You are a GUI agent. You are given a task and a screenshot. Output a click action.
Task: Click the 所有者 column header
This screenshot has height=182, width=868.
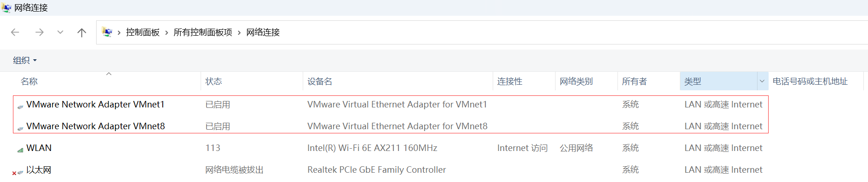point(634,82)
